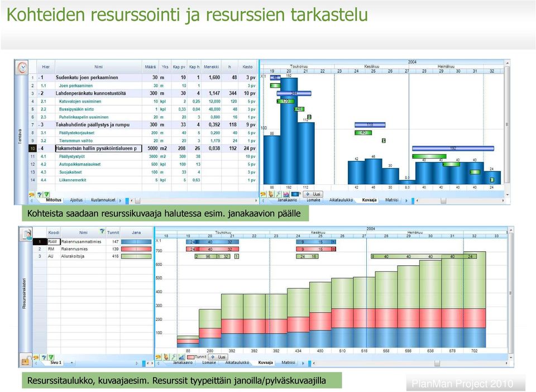The height and width of the screenshot is (392, 536).
Task: Open the Janakaavio tab in the lower chart
Action: pyautogui.click(x=183, y=362)
